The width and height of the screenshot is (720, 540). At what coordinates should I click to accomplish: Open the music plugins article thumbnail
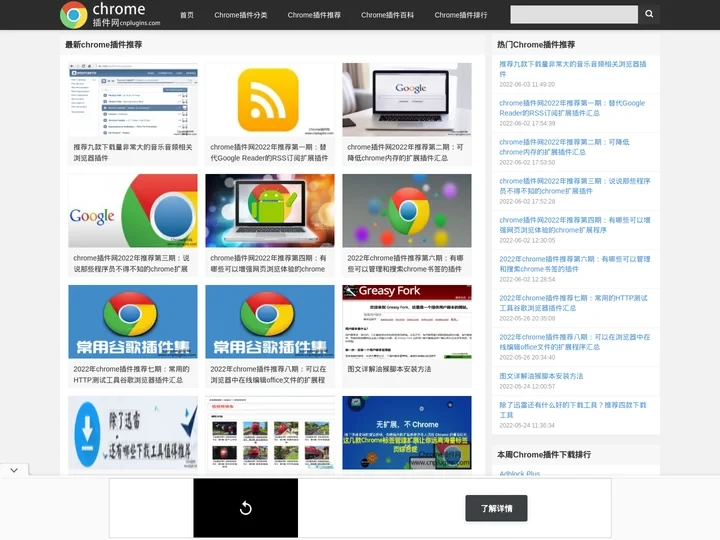[x=133, y=99]
